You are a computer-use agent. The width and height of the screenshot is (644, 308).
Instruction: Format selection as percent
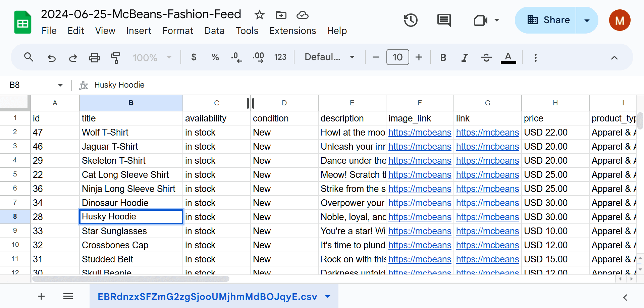click(215, 57)
